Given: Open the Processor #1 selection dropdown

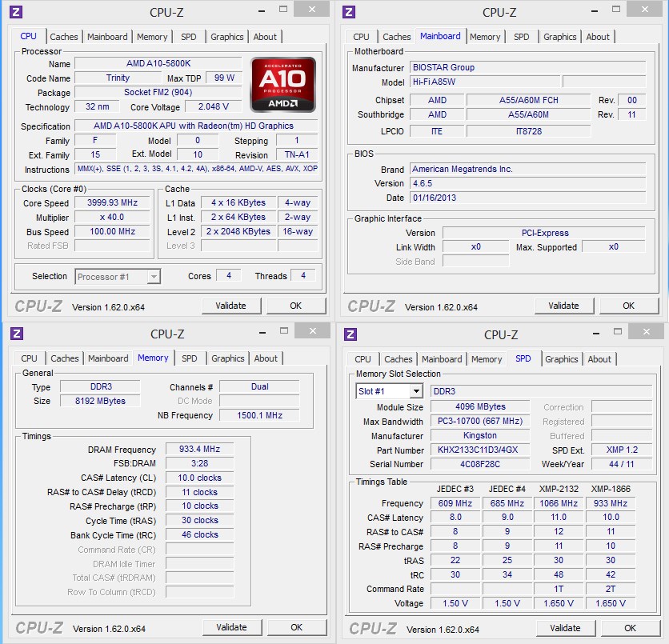Looking at the screenshot, I should click(154, 277).
